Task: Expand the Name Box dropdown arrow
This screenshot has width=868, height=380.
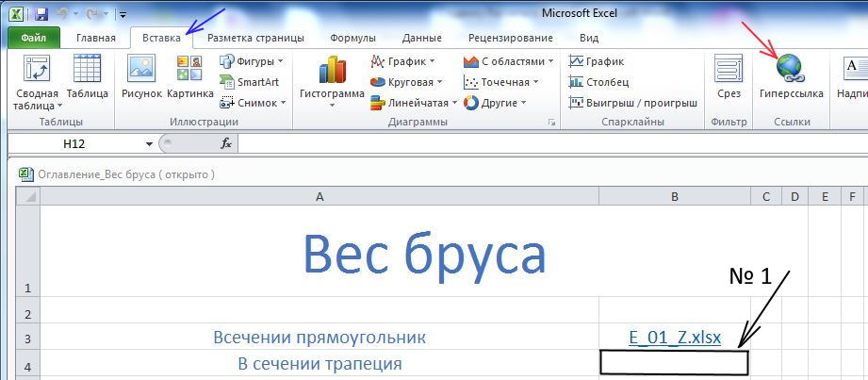Action: pyautogui.click(x=149, y=143)
